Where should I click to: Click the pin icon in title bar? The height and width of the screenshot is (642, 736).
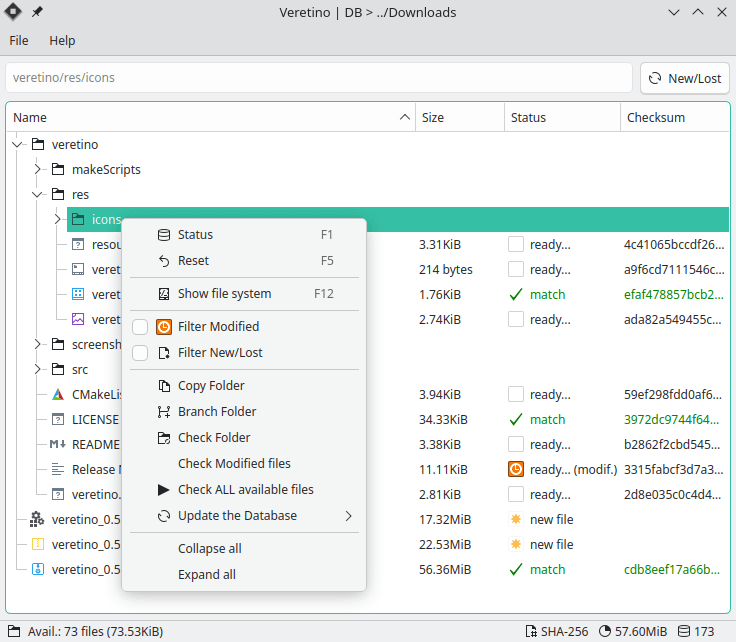pos(38,12)
